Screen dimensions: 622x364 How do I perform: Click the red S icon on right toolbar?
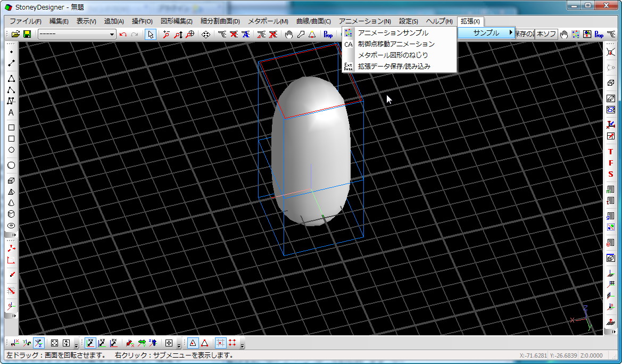tap(610, 174)
